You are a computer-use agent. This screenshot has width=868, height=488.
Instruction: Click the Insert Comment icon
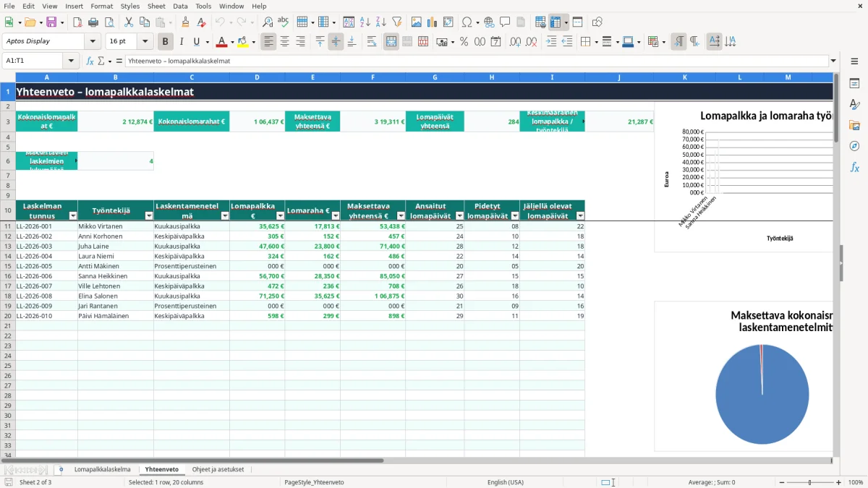(505, 22)
